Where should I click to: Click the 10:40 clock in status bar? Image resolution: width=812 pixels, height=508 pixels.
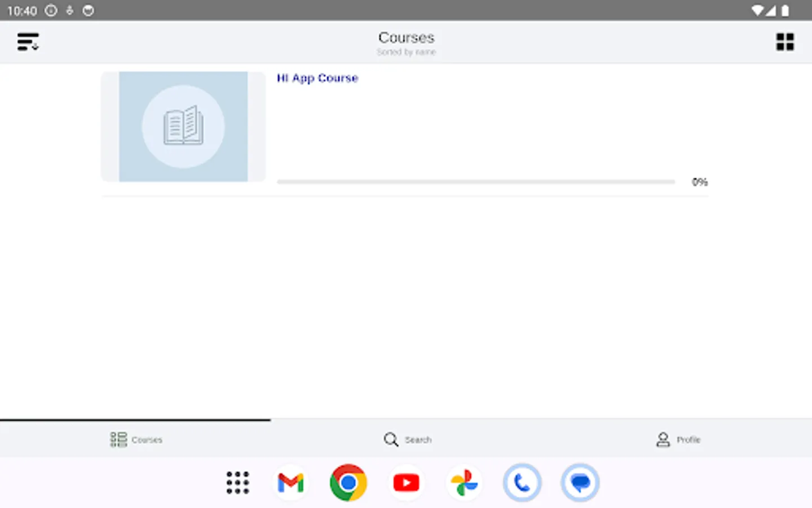click(x=22, y=11)
